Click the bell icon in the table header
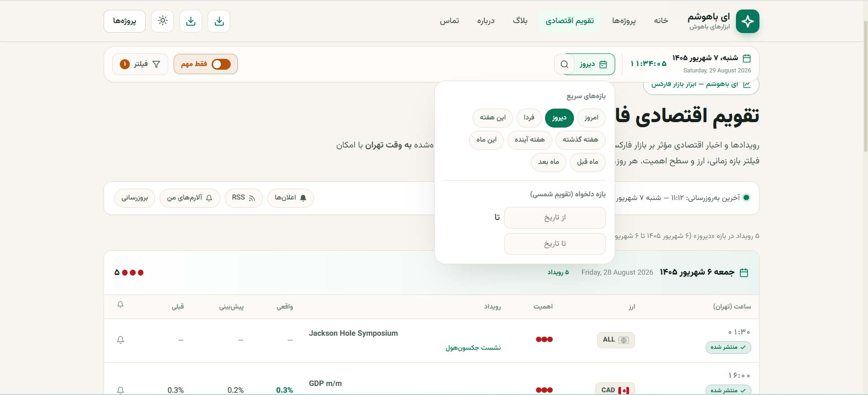Viewport: 868px width, 395px height. click(120, 305)
